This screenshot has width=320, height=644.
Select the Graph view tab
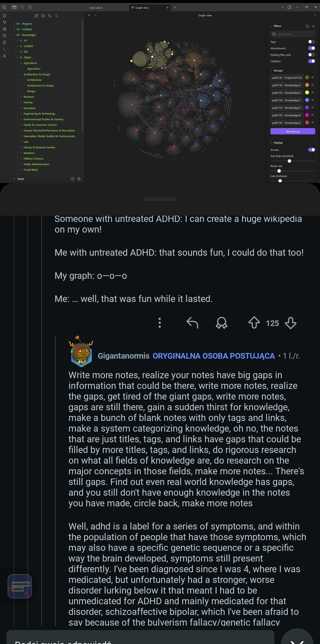click(142, 8)
